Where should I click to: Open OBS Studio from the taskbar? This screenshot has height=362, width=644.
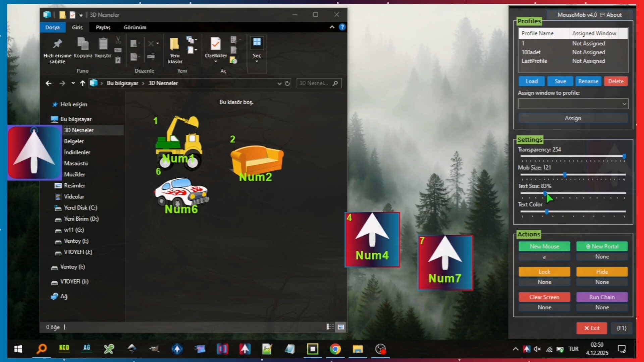click(380, 349)
